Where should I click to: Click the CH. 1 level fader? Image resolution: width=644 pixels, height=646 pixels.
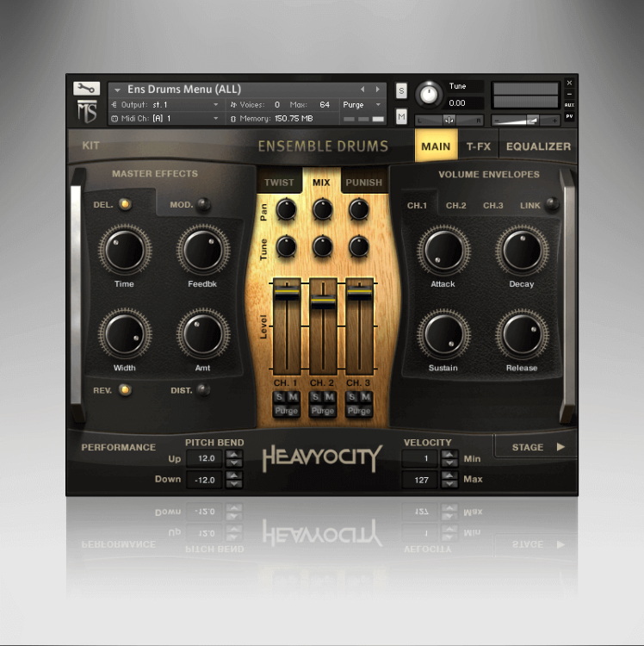[x=287, y=293]
